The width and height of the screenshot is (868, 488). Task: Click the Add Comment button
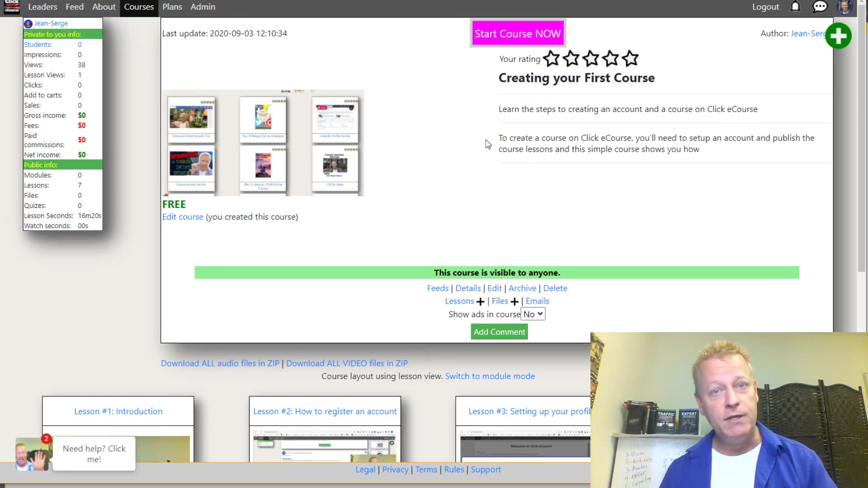click(499, 332)
